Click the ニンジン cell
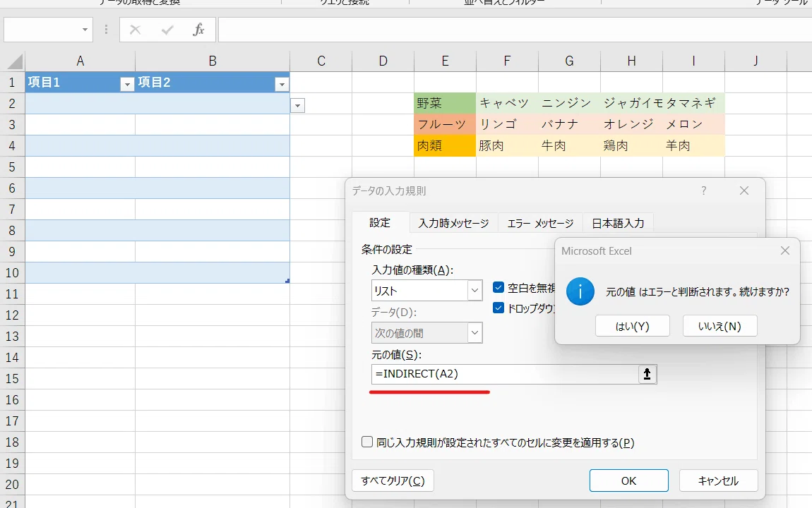Image resolution: width=812 pixels, height=508 pixels. (569, 104)
